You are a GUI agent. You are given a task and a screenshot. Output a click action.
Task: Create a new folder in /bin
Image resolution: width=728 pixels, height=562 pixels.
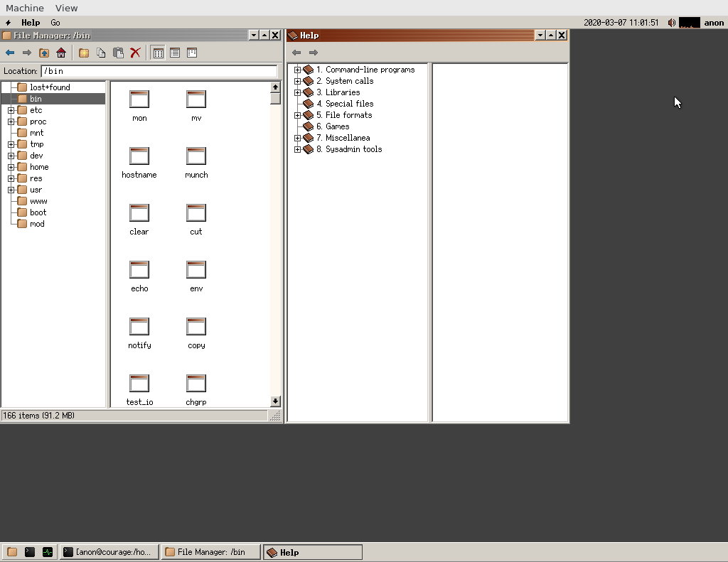(x=84, y=53)
